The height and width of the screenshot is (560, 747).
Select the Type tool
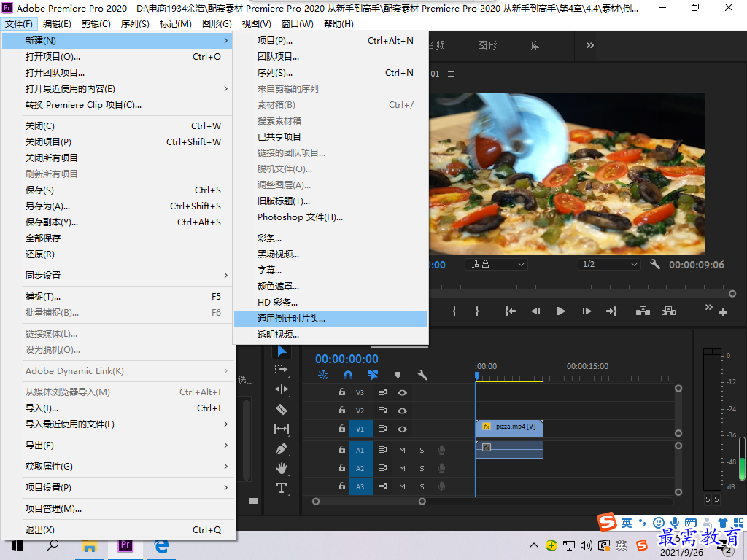pyautogui.click(x=282, y=488)
